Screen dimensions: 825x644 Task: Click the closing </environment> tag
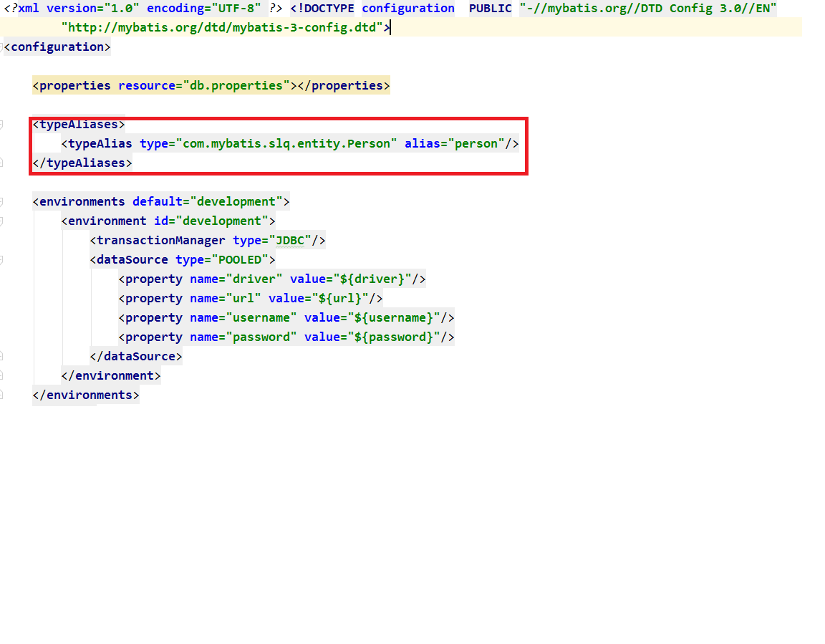click(111, 375)
